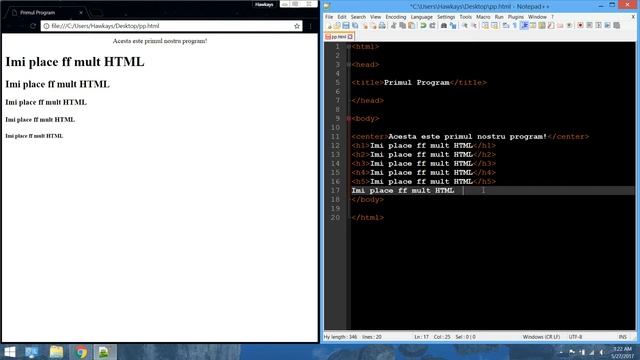The image size is (640, 360).
Task: Click the Copy toolbar icon
Action: click(402, 26)
